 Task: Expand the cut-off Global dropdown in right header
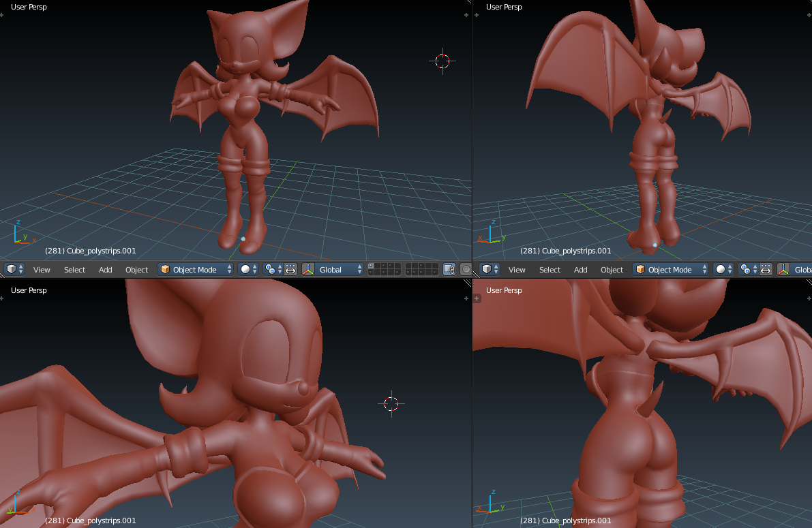801,269
